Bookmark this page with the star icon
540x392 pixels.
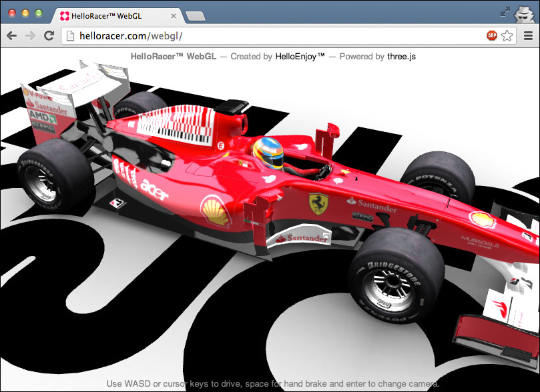[x=507, y=36]
